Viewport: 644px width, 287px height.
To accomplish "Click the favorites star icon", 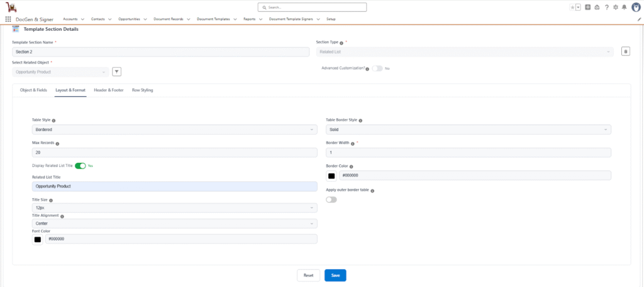I will [x=572, y=7].
